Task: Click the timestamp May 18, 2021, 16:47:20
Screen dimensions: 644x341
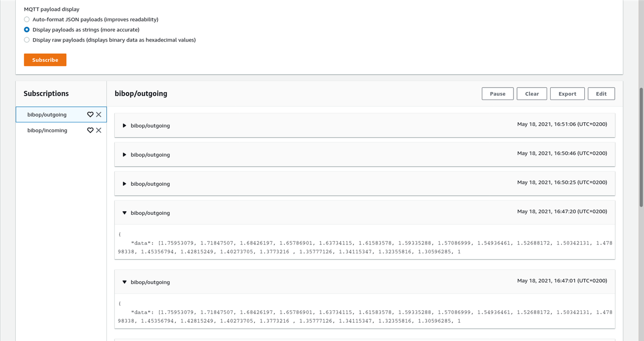Action: click(x=562, y=211)
